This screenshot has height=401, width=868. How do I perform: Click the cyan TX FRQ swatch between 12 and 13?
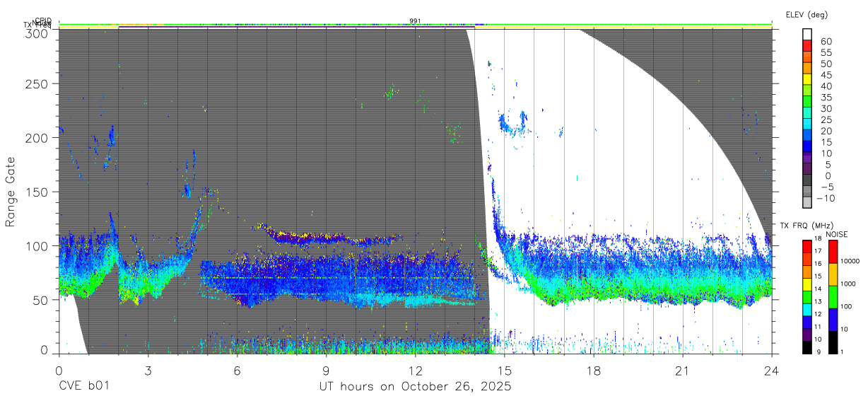click(807, 309)
